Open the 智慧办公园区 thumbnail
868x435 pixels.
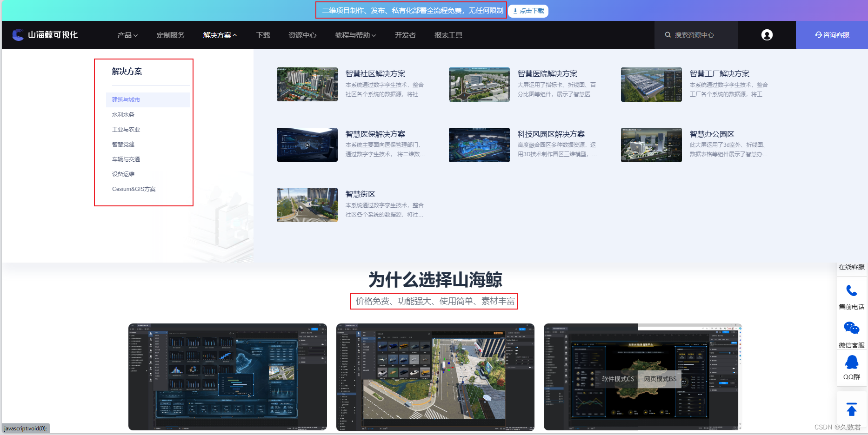651,145
